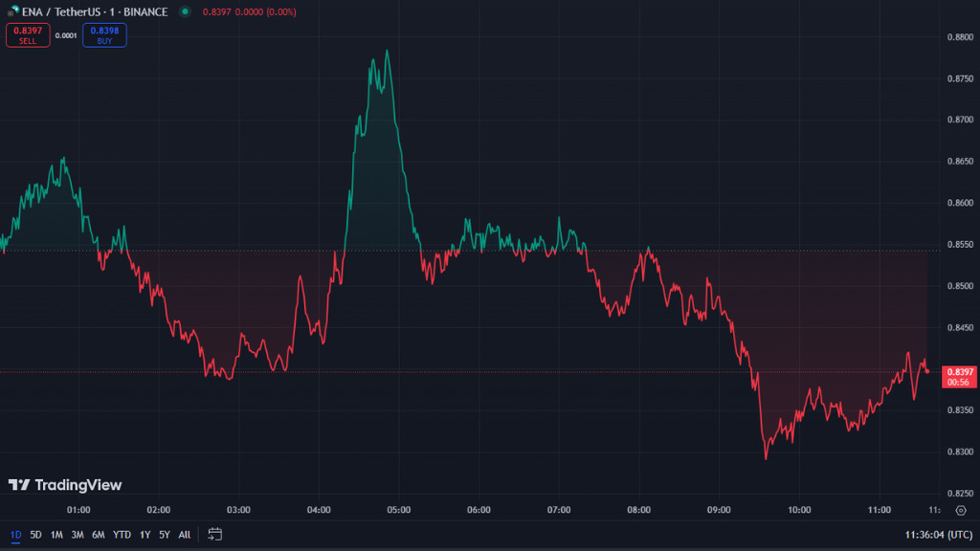Screen dimensions: 980x551
Task: Click the 05:00 mark on time axis
Action: pos(399,510)
